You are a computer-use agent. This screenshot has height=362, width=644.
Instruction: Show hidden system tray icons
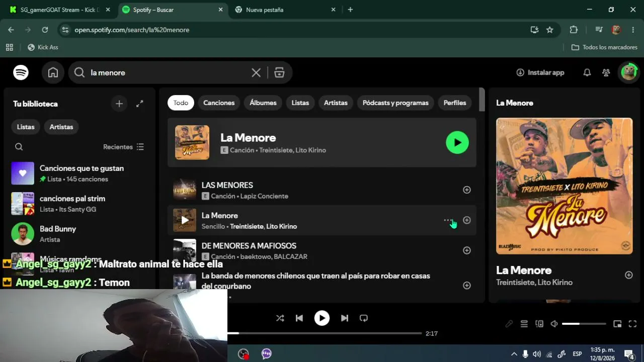click(x=514, y=354)
